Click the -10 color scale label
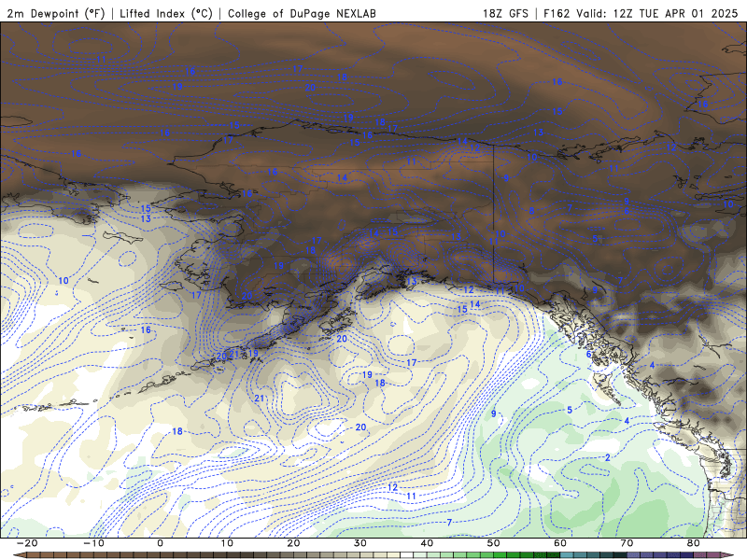Viewport: 747px width, 560px height. pyautogui.click(x=93, y=543)
